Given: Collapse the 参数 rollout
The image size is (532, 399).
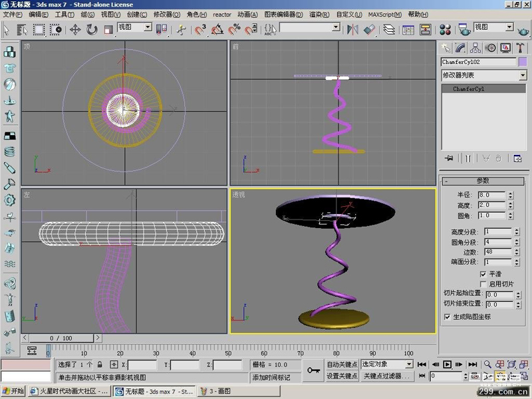Looking at the screenshot, I should (483, 181).
